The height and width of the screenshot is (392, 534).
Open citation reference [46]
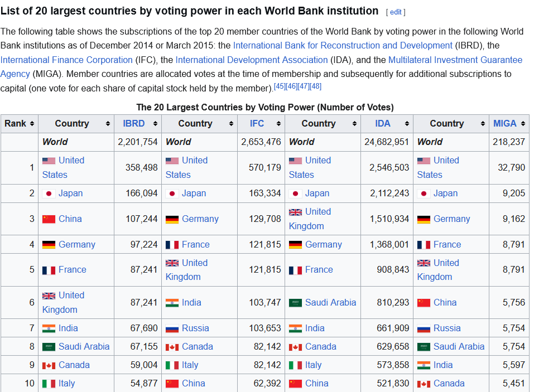291,86
